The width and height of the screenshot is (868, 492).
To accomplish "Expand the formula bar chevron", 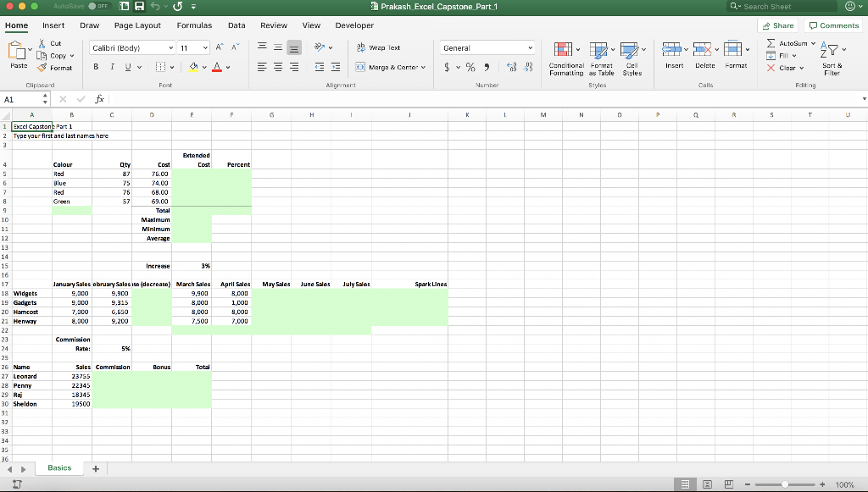I will 864,99.
